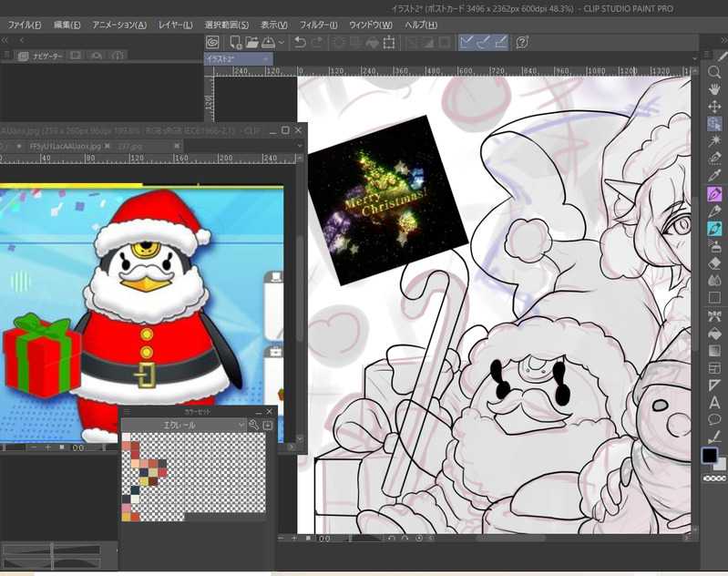Select the Blend drops tool
Screen dimensions: 728x576
[x=714, y=280]
